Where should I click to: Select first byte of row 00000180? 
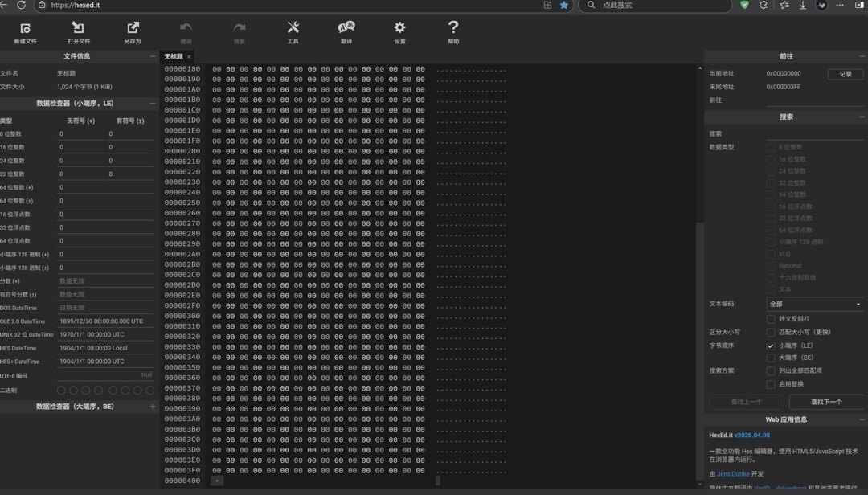tap(216, 69)
